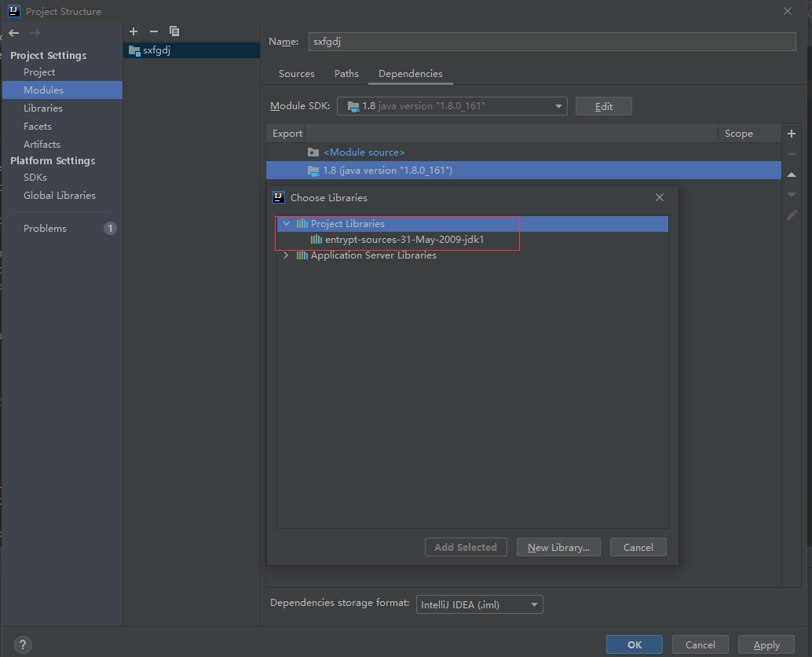Screen dimensions: 812x657
Task: Click the entrypt-sources library icon
Action: (316, 240)
